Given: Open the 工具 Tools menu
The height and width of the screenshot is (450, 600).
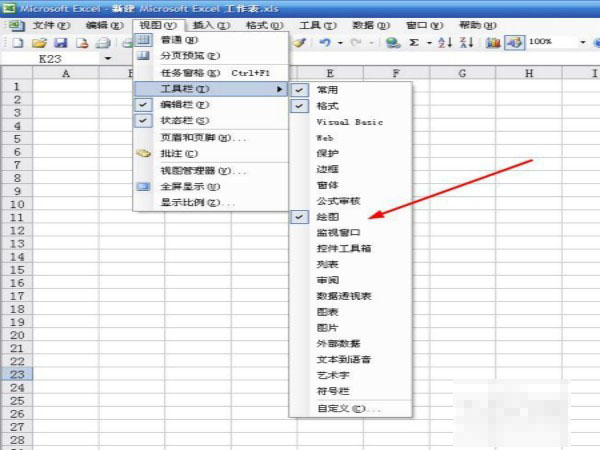Looking at the screenshot, I should pyautogui.click(x=318, y=26).
